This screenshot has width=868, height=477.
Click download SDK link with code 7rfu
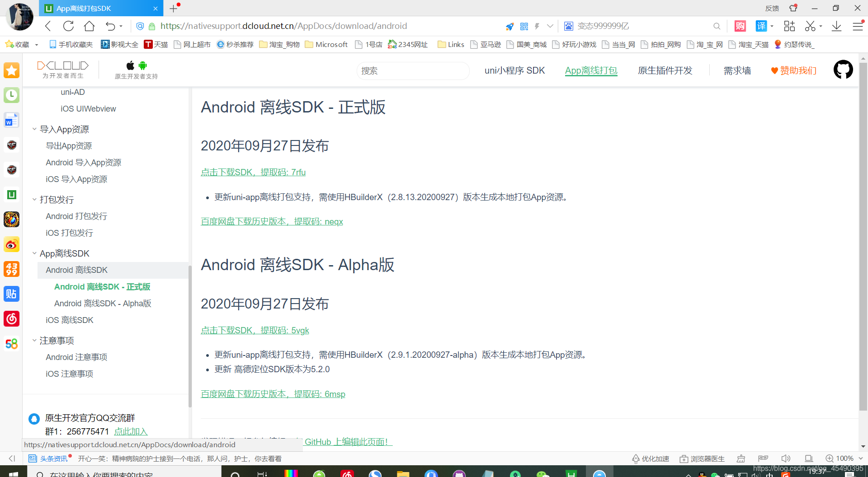pyautogui.click(x=253, y=172)
